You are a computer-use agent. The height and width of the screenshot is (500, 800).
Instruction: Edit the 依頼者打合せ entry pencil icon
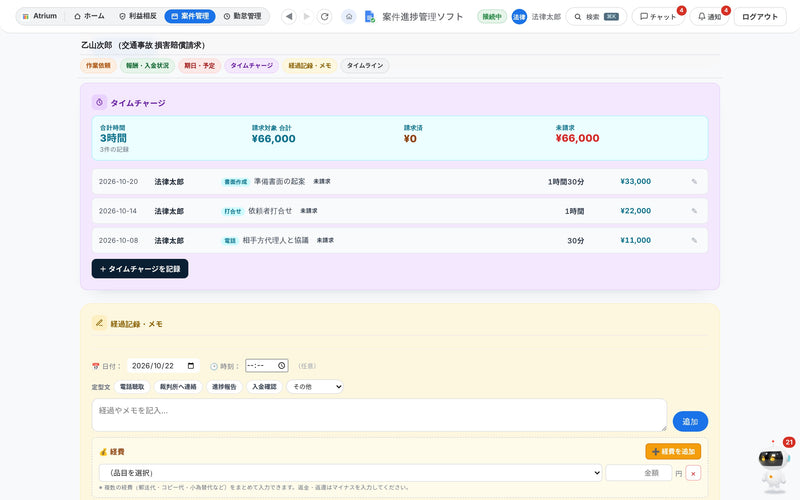click(694, 211)
